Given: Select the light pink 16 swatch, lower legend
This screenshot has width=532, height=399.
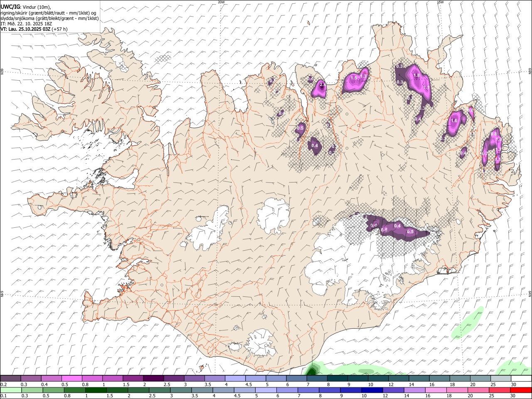Looking at the screenshot, I should click(436, 390).
